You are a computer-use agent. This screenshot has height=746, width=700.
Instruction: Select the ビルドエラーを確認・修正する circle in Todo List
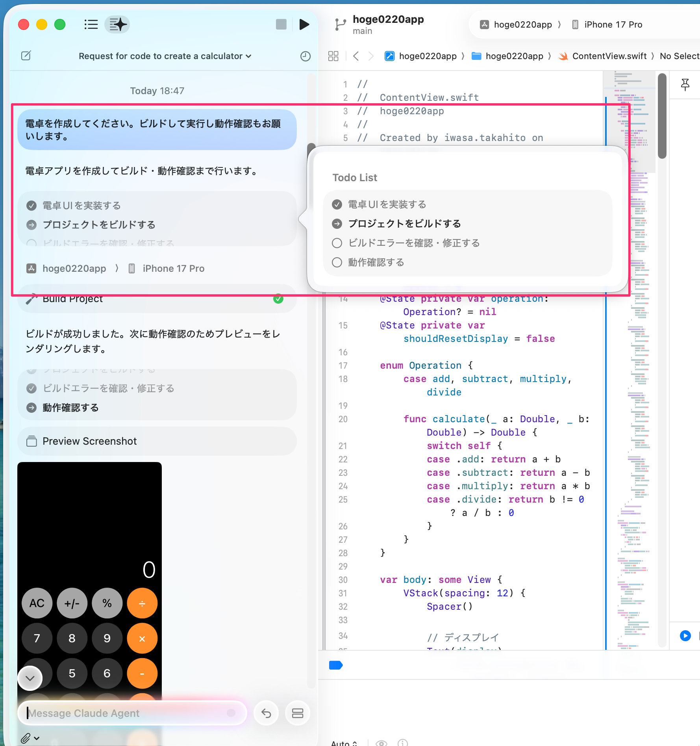click(x=337, y=243)
